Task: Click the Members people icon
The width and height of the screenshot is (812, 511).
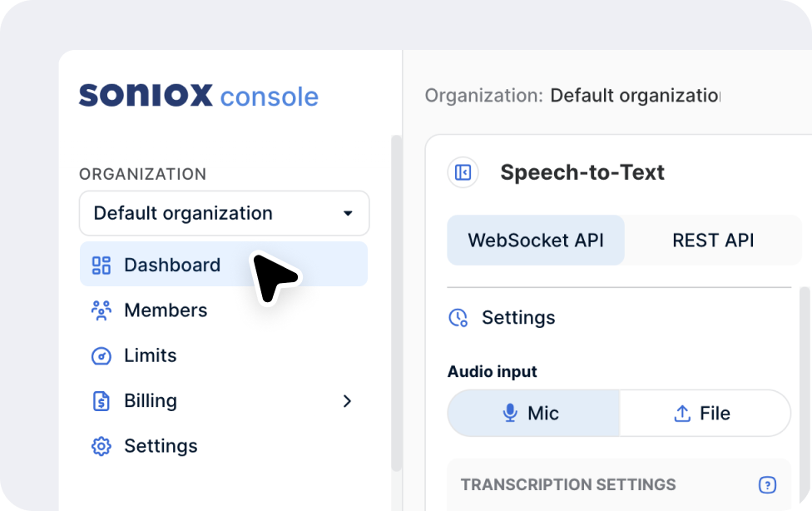Action: point(101,310)
